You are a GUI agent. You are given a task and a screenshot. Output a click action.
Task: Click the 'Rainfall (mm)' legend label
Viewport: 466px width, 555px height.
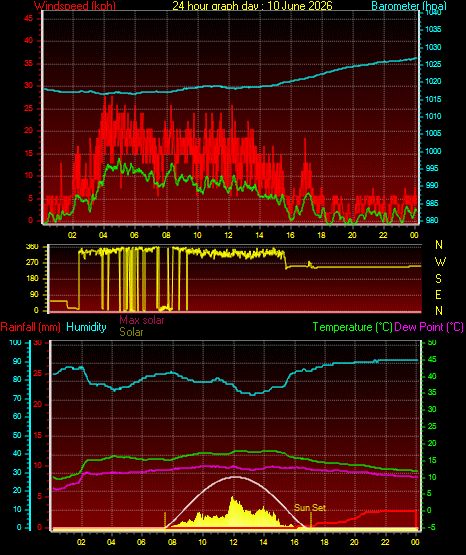click(30, 327)
